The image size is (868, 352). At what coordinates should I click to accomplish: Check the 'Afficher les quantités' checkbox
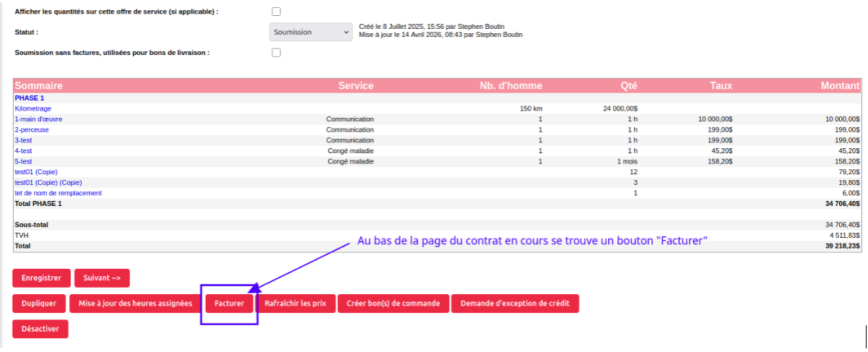click(x=276, y=12)
